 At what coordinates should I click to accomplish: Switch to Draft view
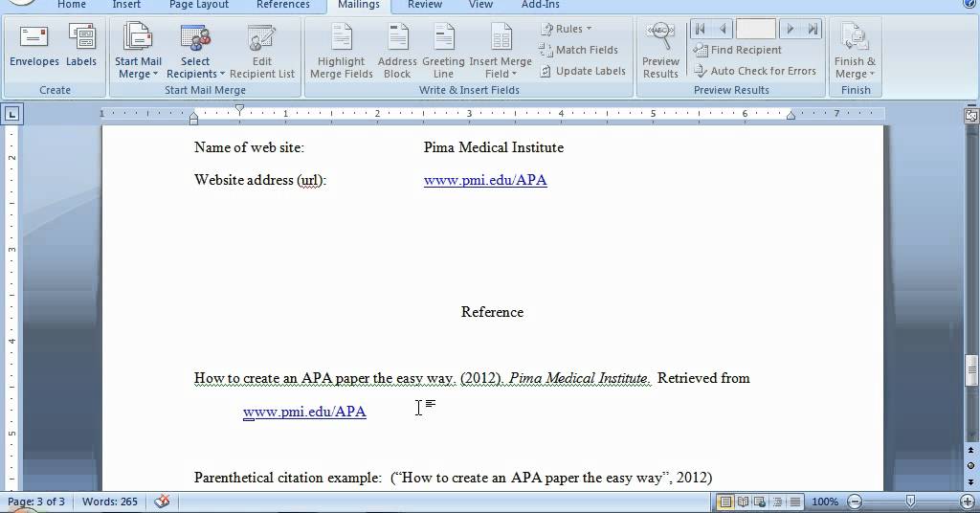coord(794,502)
